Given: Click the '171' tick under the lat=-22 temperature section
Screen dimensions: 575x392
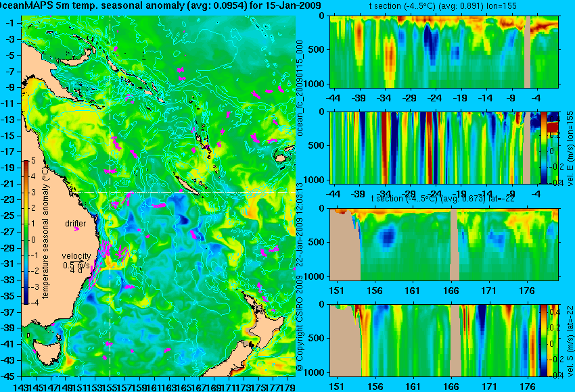Looking at the screenshot, I should (x=489, y=291).
